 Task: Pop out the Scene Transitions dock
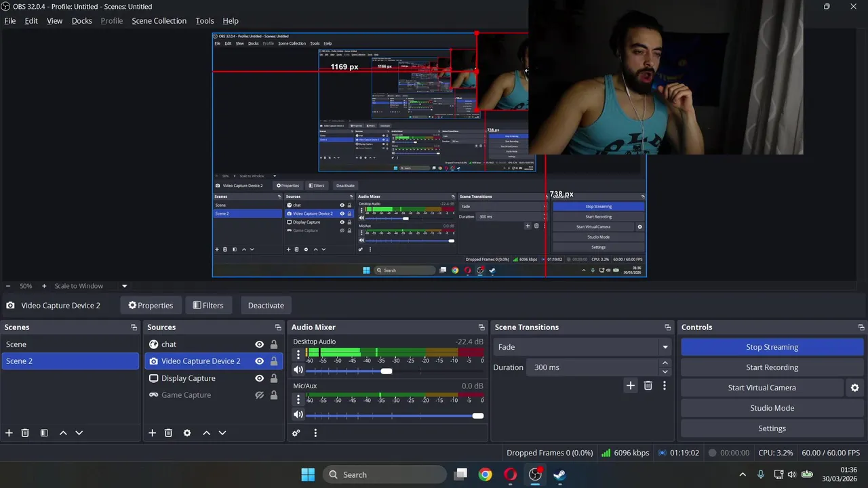pos(667,327)
